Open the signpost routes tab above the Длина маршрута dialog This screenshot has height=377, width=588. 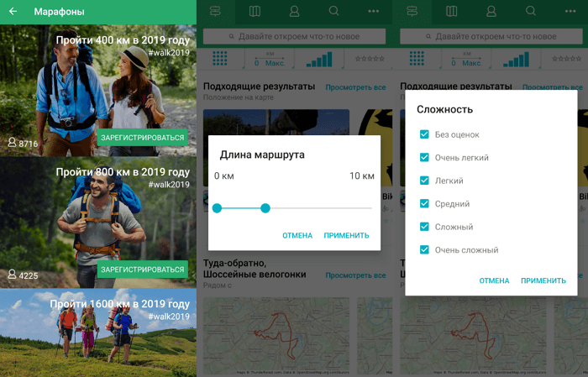[x=216, y=12]
